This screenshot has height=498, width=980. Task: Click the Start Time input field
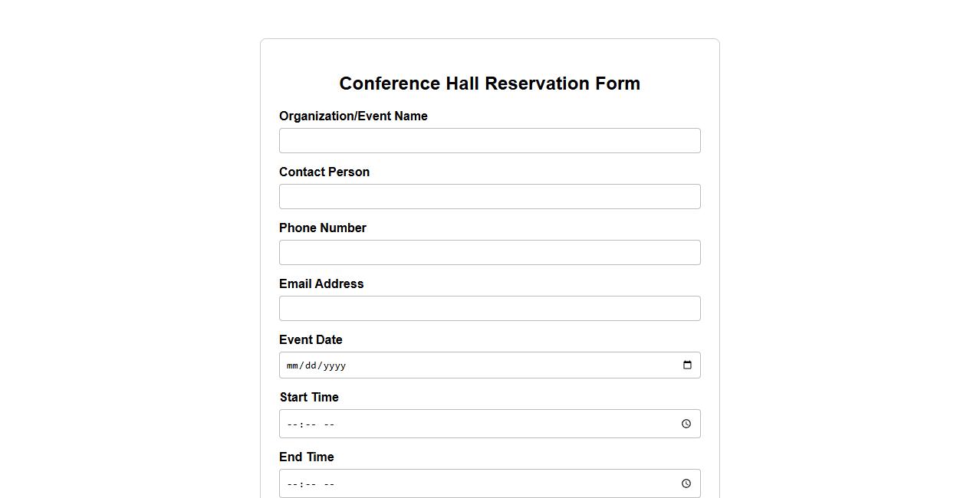460,423
